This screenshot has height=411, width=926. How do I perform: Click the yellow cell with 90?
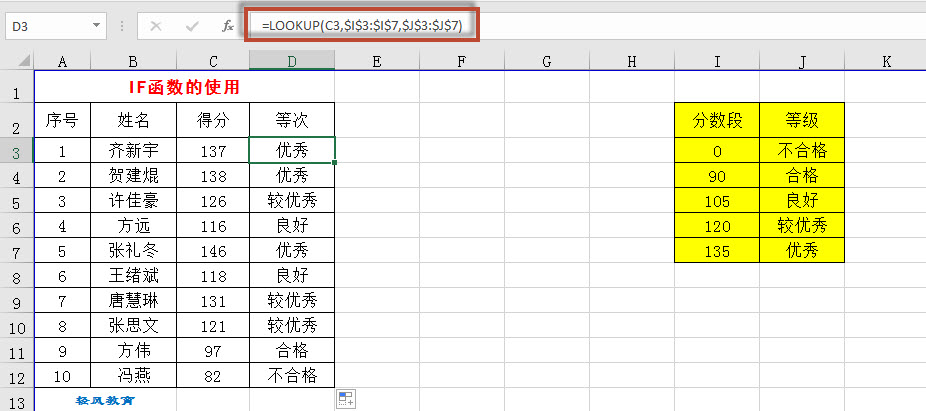coord(717,175)
